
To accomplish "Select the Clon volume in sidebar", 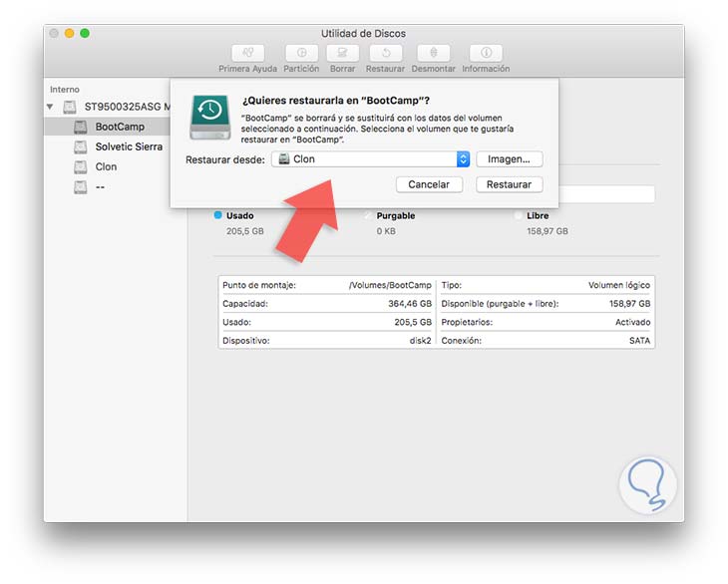I will pos(108,166).
